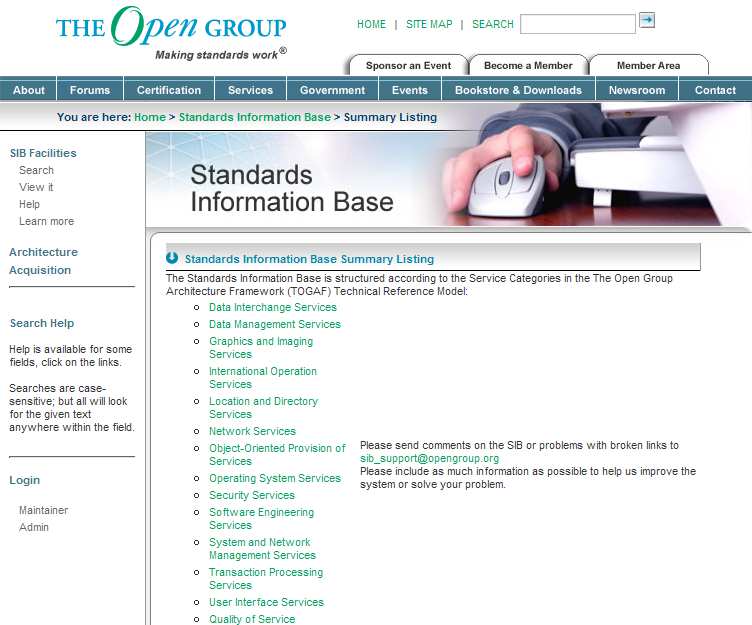The width and height of the screenshot is (752, 625).
Task: Open Security Services category
Action: tap(252, 495)
